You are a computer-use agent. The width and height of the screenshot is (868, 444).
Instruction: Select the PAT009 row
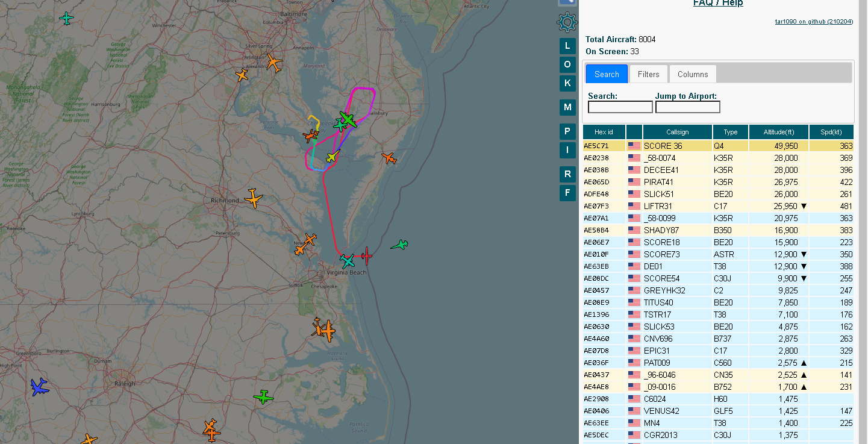tap(718, 363)
